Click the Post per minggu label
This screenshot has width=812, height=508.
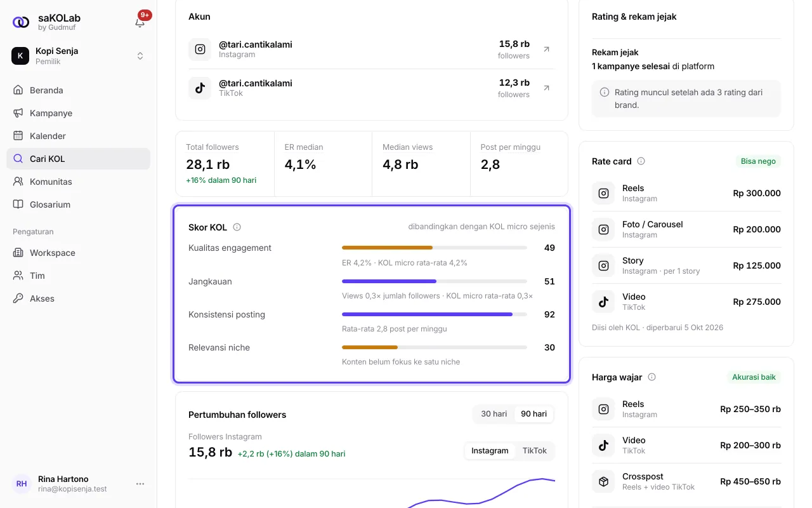coord(511,147)
